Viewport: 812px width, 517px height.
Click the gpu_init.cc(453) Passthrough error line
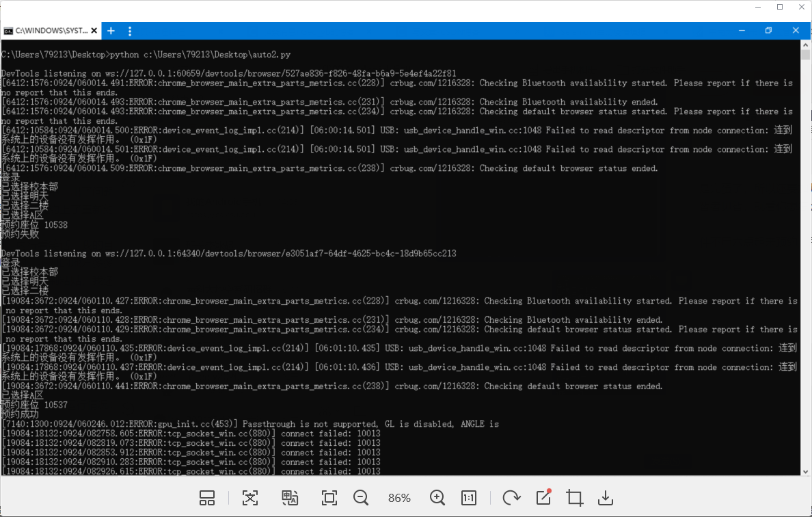pos(250,424)
